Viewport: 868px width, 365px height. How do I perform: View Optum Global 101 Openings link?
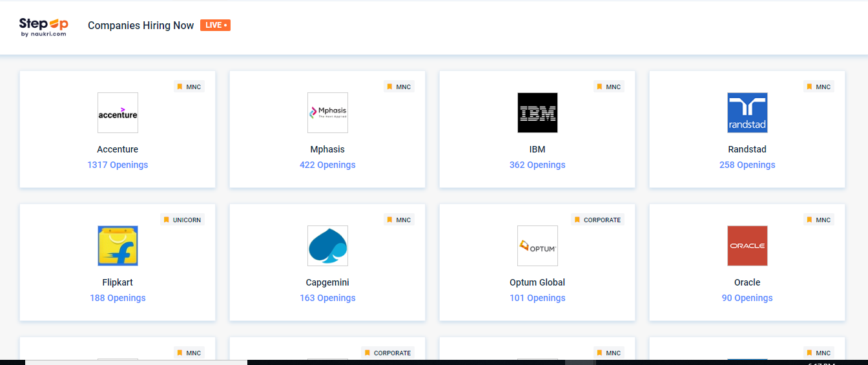point(537,298)
